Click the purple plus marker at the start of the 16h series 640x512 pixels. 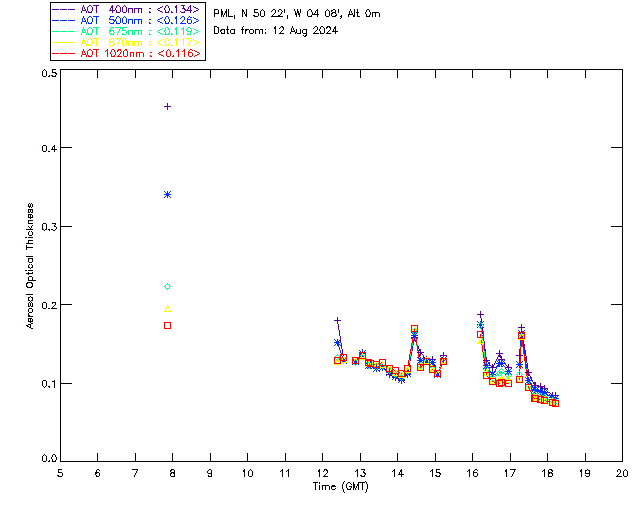tap(480, 314)
